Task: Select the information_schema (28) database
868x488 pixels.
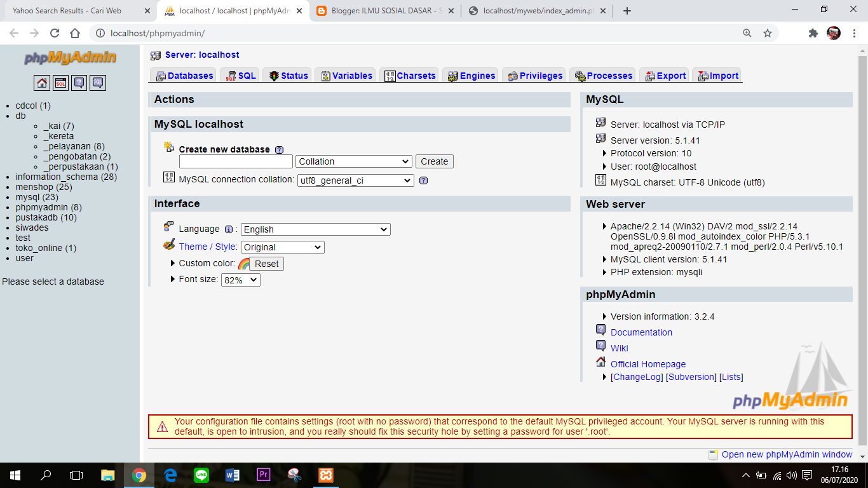Action: 67,177
